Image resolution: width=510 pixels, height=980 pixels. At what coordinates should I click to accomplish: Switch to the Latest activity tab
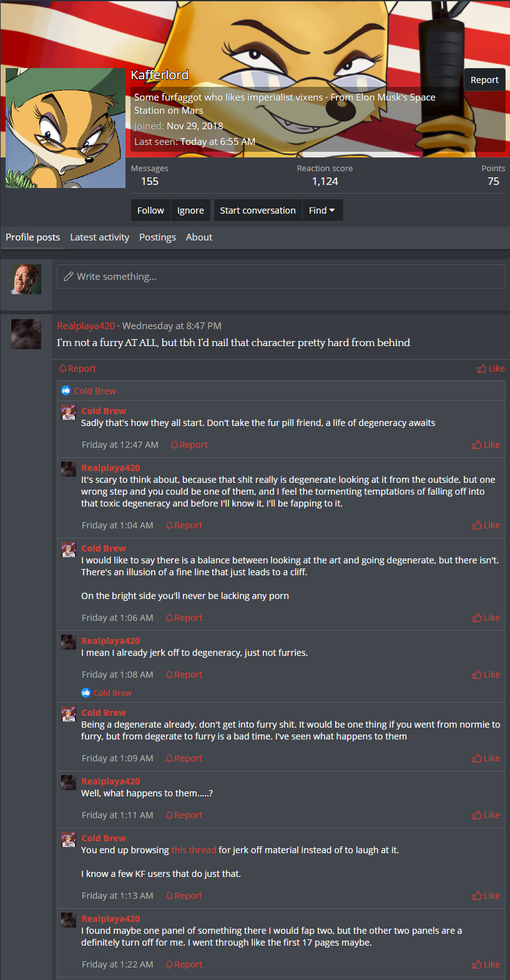pyautogui.click(x=99, y=237)
